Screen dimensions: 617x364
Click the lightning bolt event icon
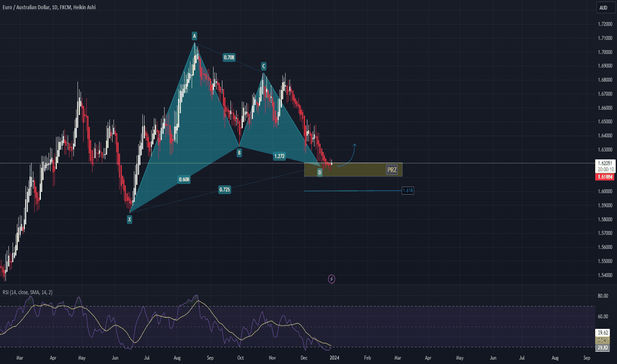point(331,279)
